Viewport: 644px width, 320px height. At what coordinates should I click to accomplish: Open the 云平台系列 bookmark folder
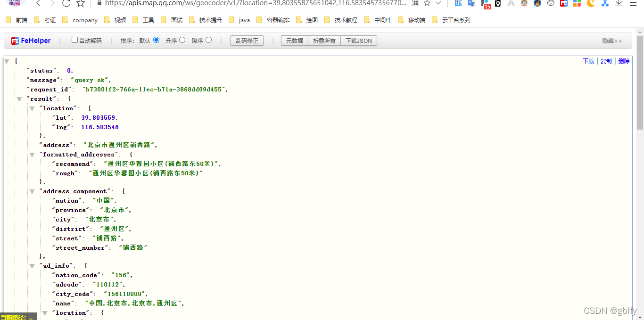[451, 20]
